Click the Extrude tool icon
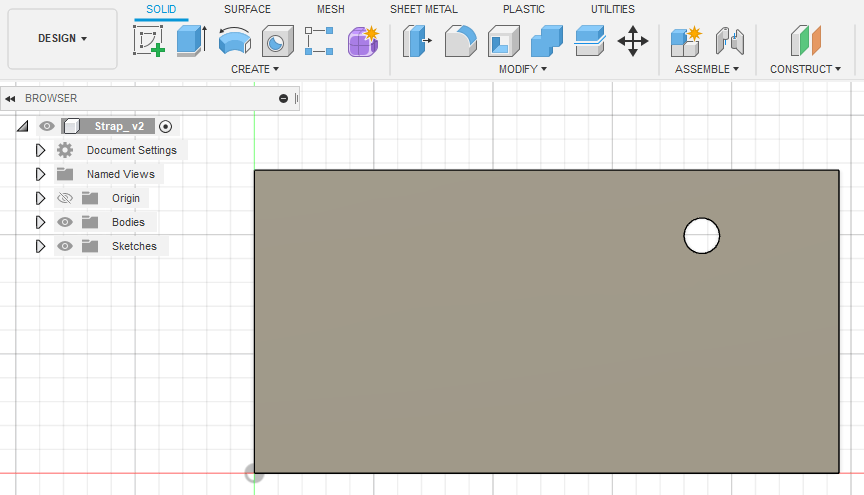864x495 pixels. click(190, 41)
